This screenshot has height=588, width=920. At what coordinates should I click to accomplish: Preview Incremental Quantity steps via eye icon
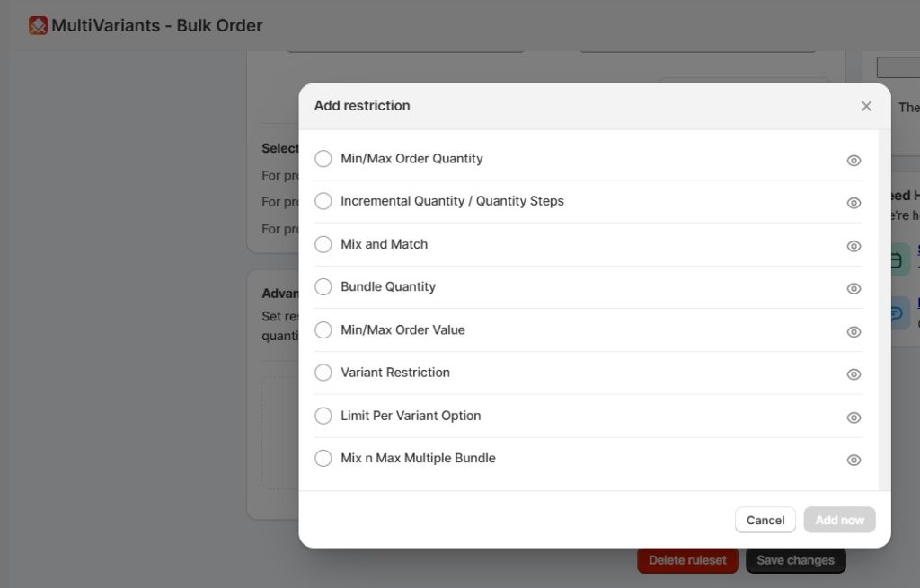(x=854, y=203)
